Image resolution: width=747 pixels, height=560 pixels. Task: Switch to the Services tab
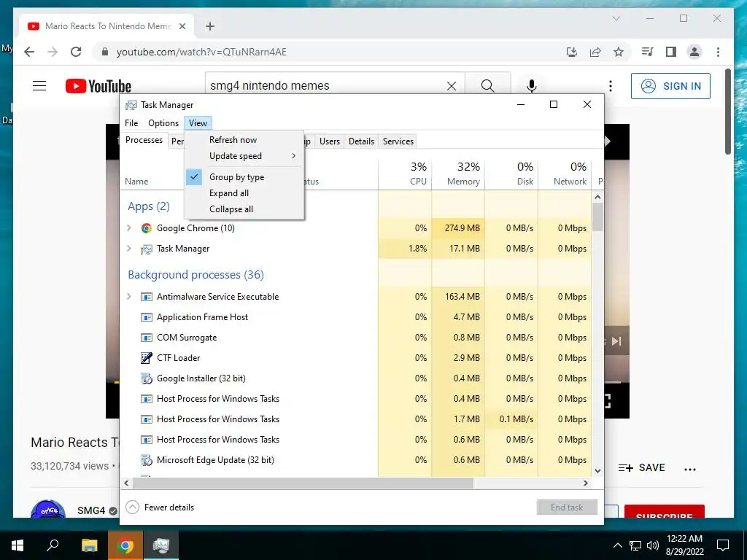tap(398, 141)
